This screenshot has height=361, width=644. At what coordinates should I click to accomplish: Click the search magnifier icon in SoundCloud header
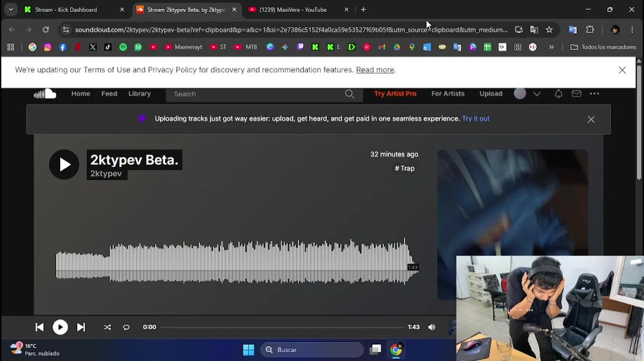[x=350, y=94]
